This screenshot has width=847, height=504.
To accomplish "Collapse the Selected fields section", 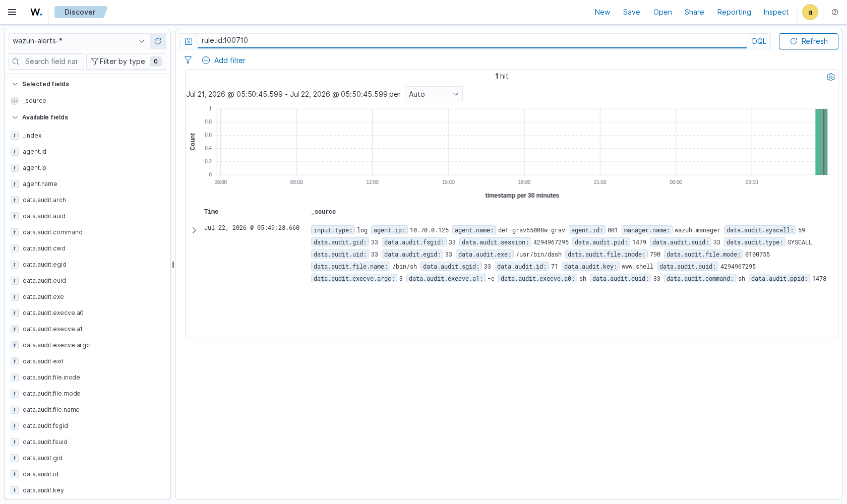I will [41, 84].
